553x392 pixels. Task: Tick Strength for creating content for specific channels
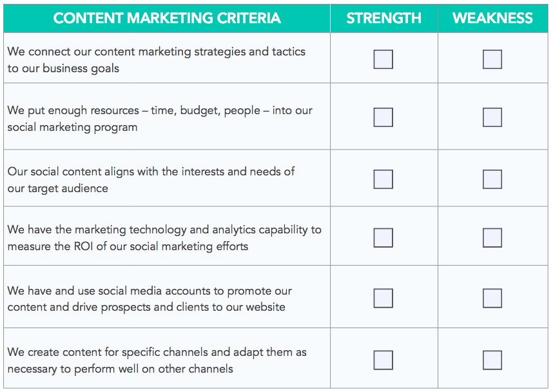tap(383, 360)
